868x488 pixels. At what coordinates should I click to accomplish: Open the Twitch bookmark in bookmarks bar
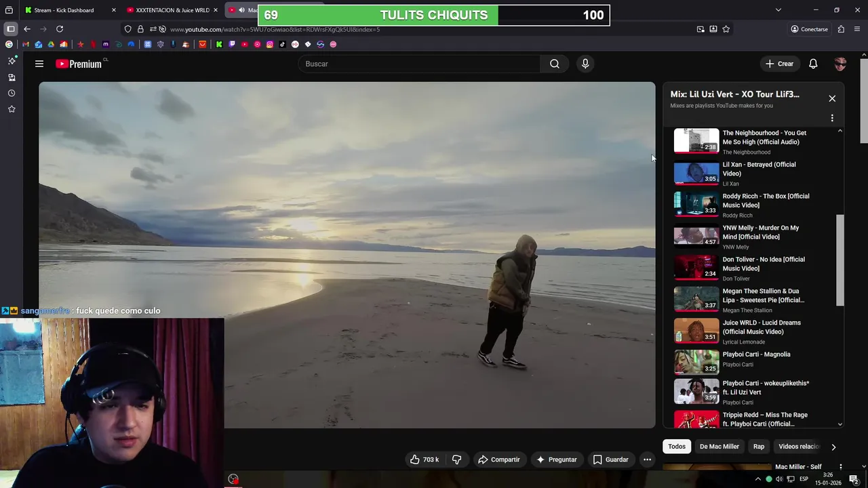[x=232, y=44]
